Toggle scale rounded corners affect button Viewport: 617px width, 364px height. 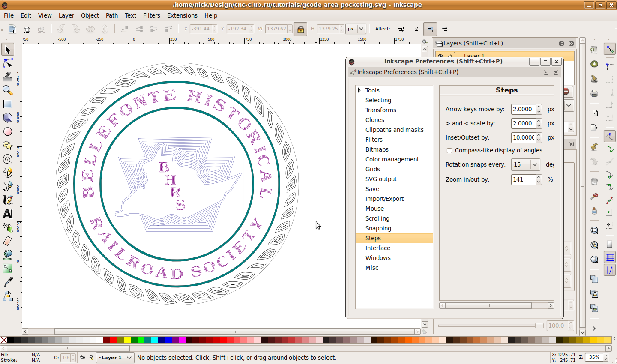(416, 29)
